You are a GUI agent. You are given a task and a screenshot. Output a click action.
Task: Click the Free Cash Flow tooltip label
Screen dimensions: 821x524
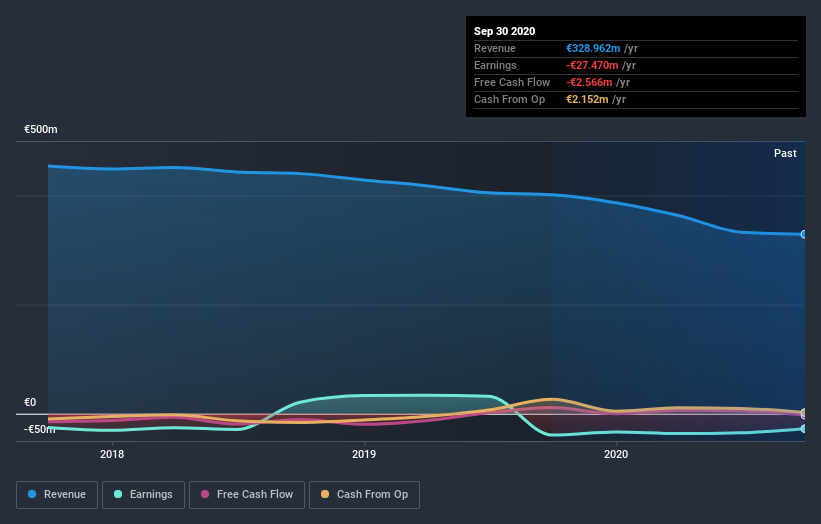point(512,82)
